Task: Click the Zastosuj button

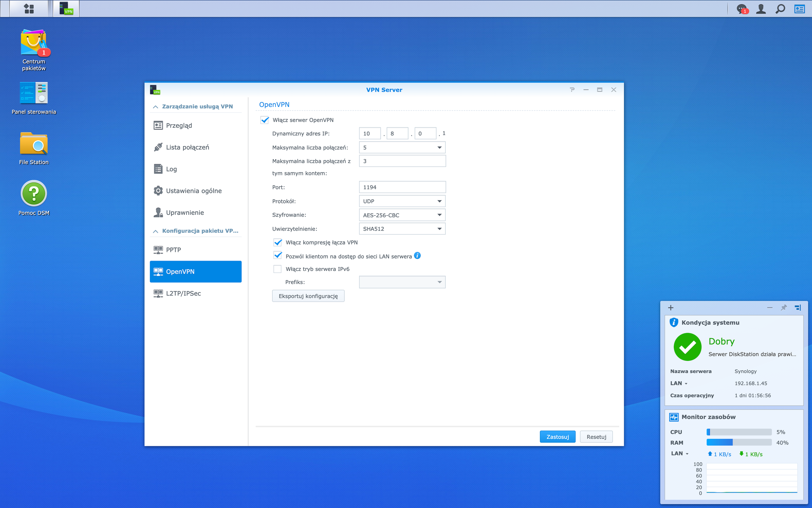Action: pos(558,437)
